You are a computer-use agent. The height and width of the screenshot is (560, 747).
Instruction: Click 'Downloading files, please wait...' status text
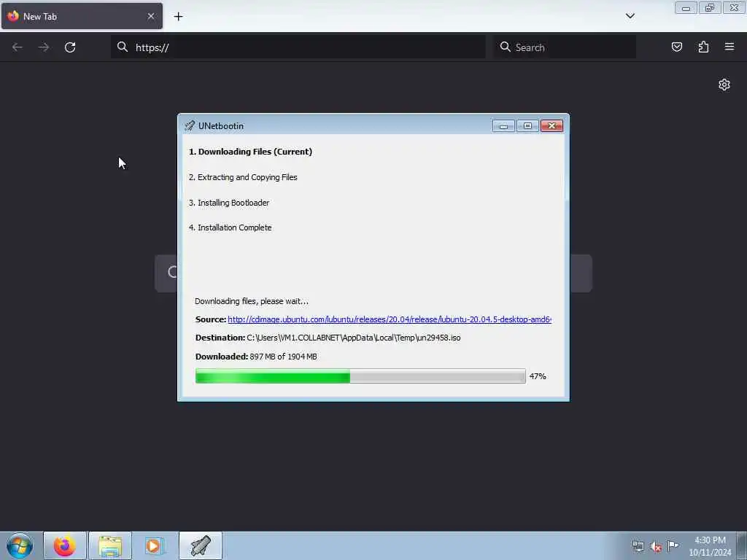pos(252,301)
